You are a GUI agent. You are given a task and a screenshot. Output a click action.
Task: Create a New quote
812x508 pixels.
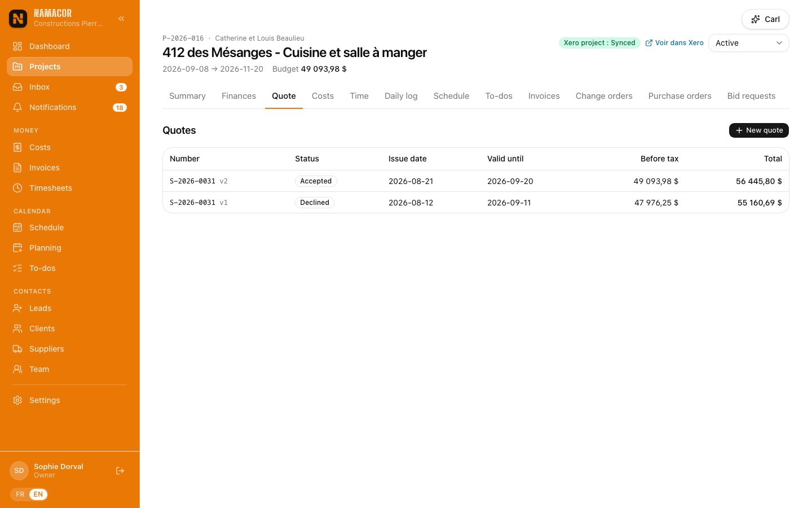point(759,130)
